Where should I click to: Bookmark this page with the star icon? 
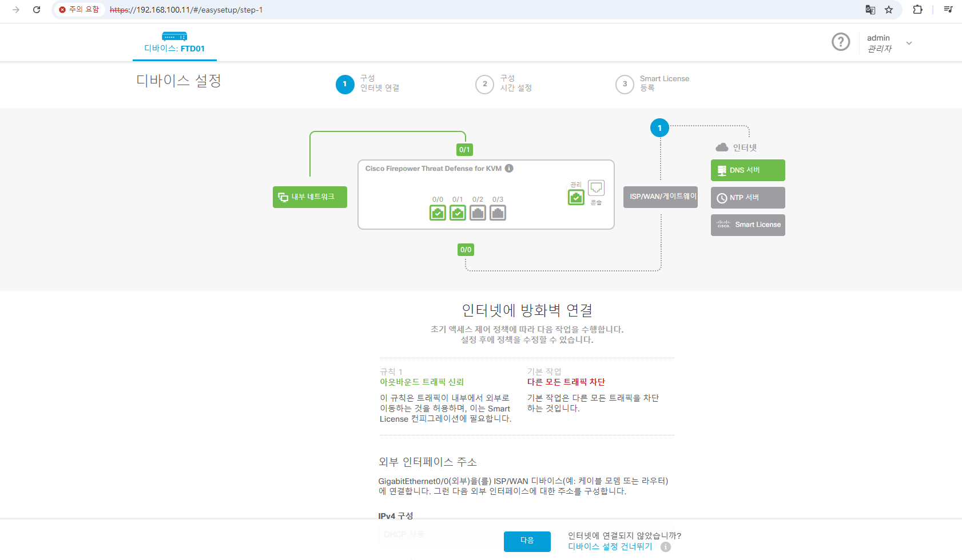[889, 10]
